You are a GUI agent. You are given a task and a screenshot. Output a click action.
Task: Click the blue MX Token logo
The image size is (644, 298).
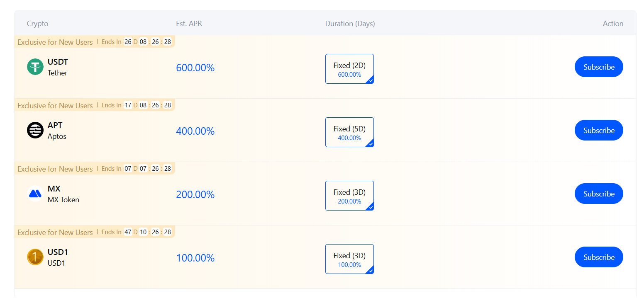click(x=35, y=194)
